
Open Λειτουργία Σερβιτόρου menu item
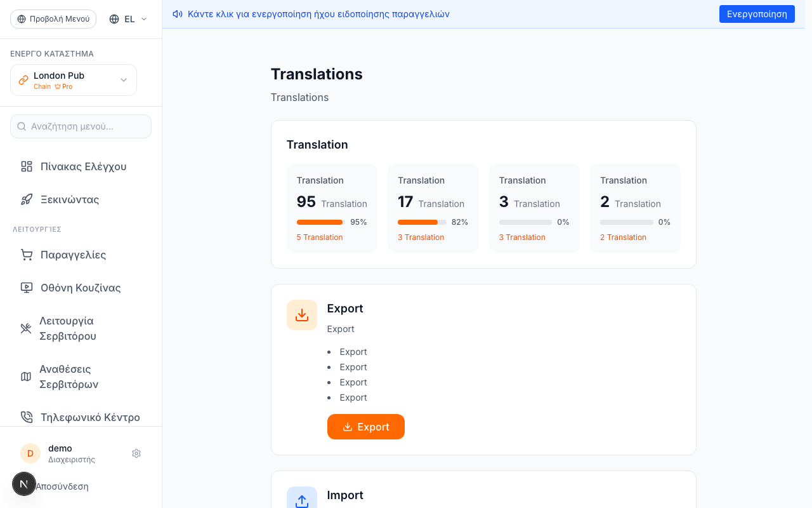click(x=81, y=328)
